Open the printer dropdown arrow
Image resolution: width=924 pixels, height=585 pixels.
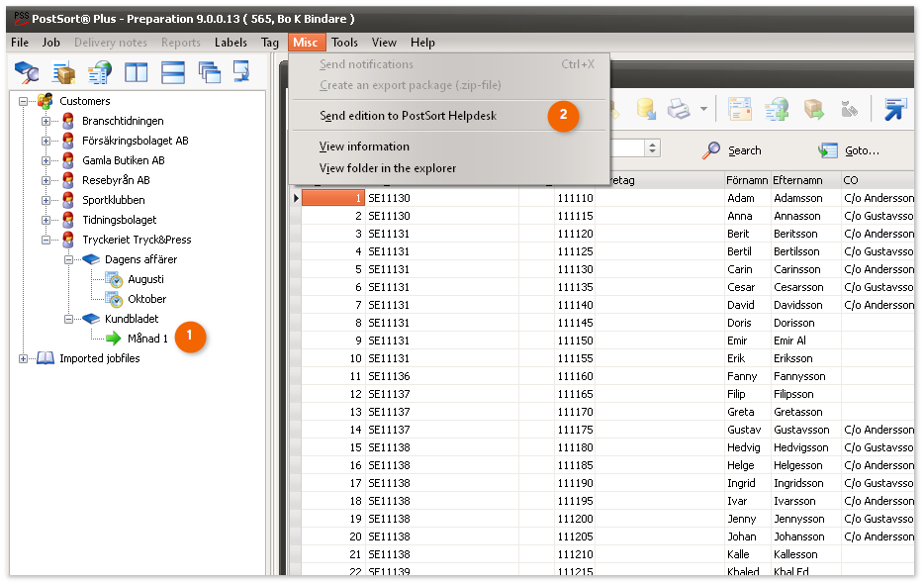coord(703,108)
